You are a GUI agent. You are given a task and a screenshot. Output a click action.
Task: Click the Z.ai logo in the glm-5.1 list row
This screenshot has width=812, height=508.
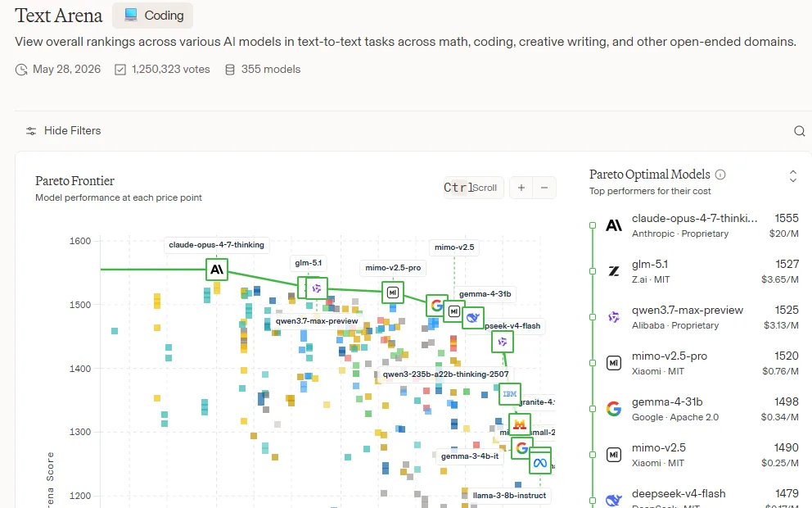(614, 271)
